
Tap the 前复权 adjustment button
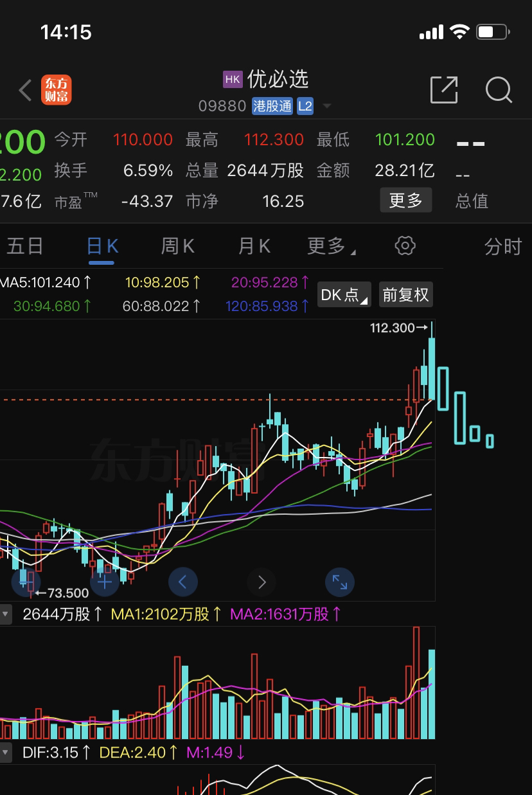click(x=405, y=294)
